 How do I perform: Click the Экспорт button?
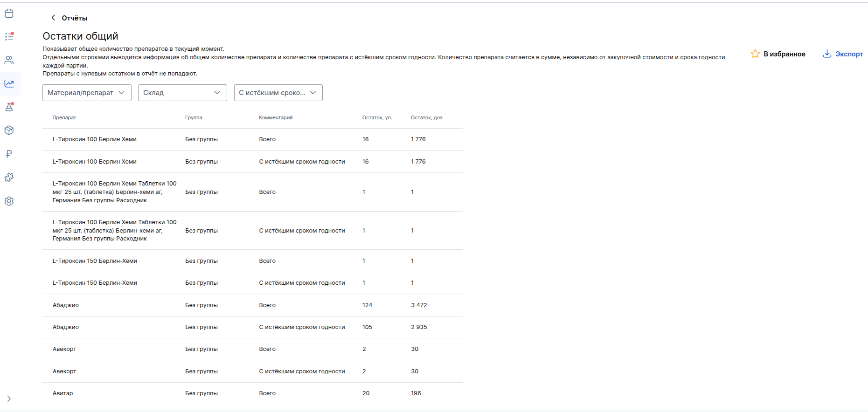pyautogui.click(x=843, y=54)
